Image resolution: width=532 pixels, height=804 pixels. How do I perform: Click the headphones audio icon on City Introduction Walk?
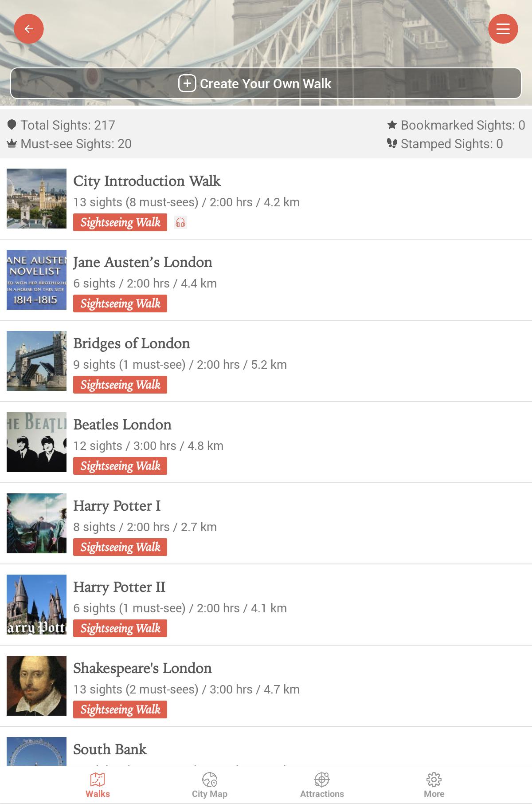tap(180, 222)
